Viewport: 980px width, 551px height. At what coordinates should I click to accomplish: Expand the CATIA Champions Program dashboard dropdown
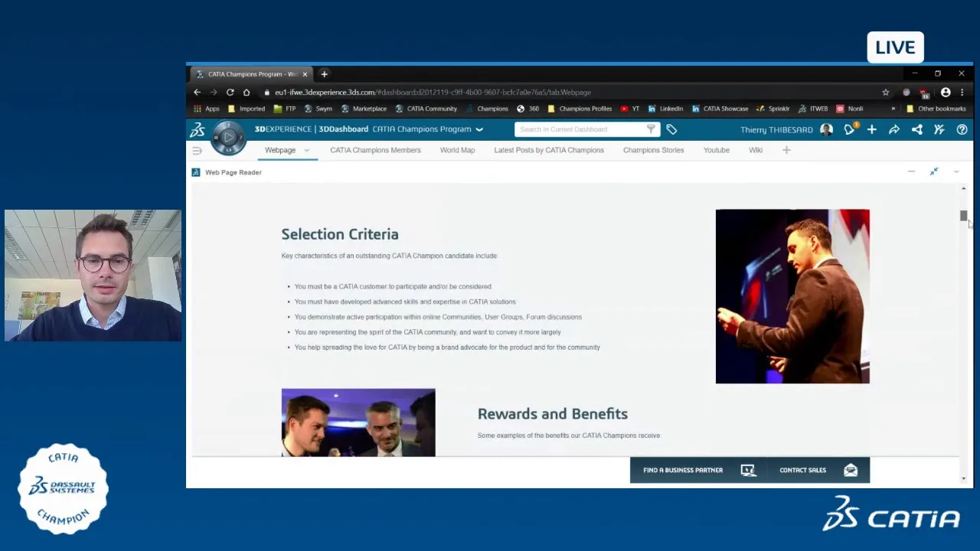coord(479,129)
